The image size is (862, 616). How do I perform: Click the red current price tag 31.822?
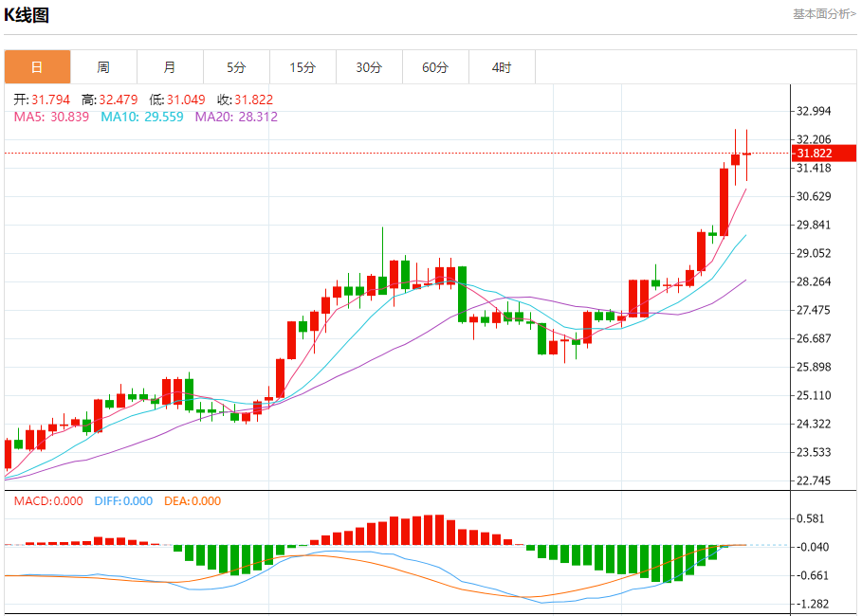click(823, 154)
